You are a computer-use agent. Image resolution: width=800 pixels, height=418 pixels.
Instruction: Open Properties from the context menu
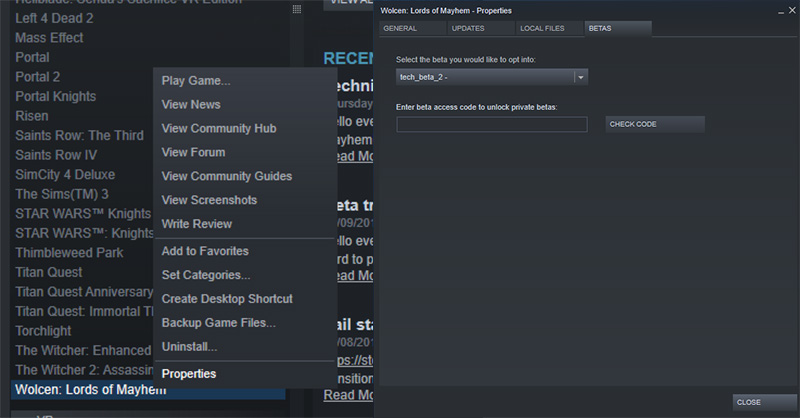tap(189, 374)
